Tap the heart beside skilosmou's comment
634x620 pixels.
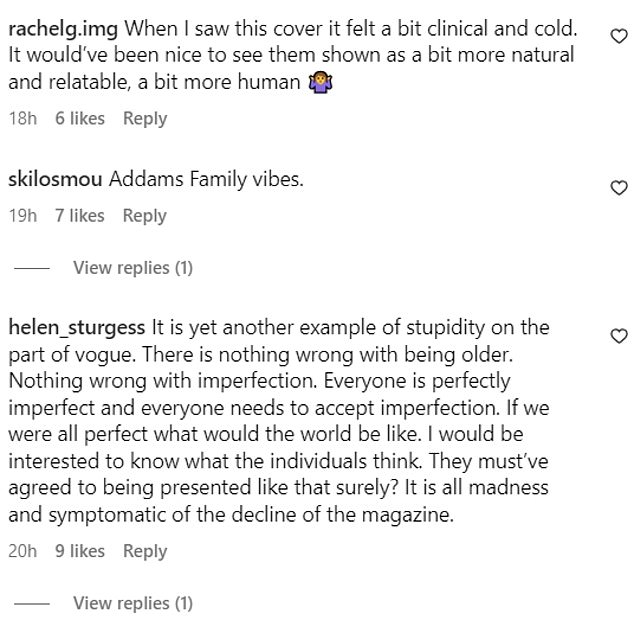618,187
